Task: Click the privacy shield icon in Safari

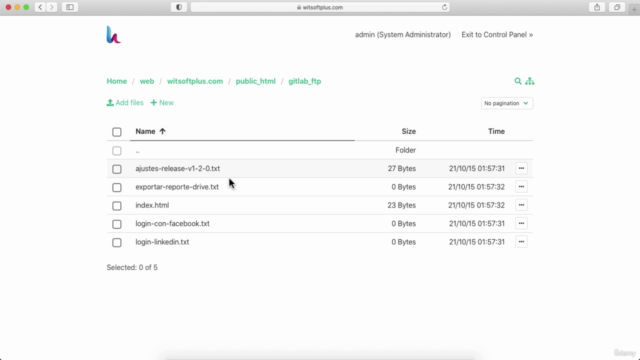Action: pos(179,7)
